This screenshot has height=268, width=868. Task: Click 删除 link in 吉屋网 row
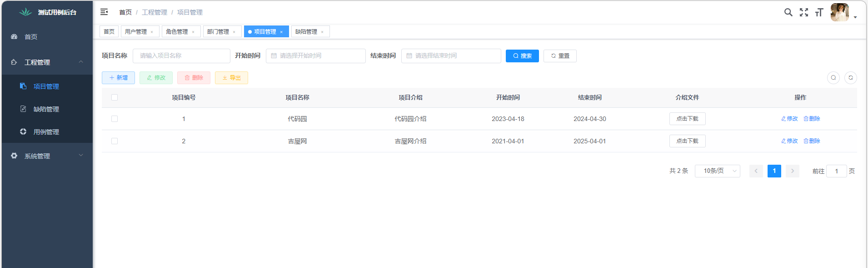point(812,141)
